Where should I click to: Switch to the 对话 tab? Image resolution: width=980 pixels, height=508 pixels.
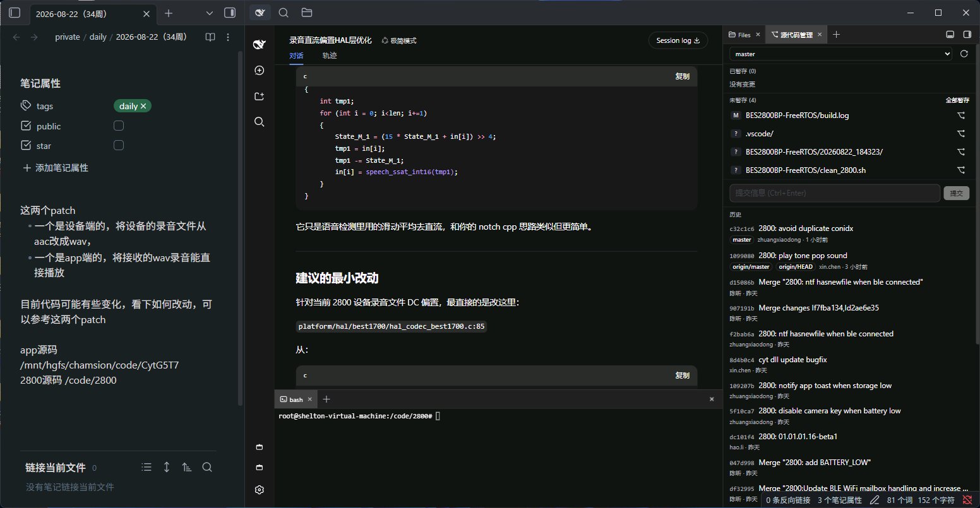pyautogui.click(x=296, y=56)
